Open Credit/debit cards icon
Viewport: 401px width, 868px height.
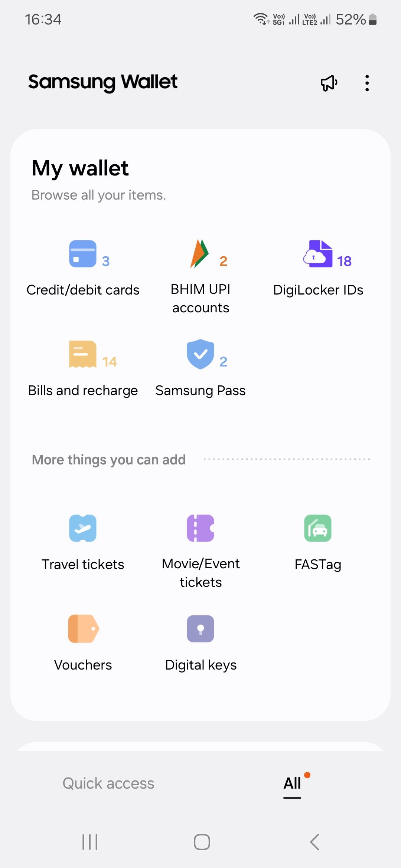tap(82, 254)
